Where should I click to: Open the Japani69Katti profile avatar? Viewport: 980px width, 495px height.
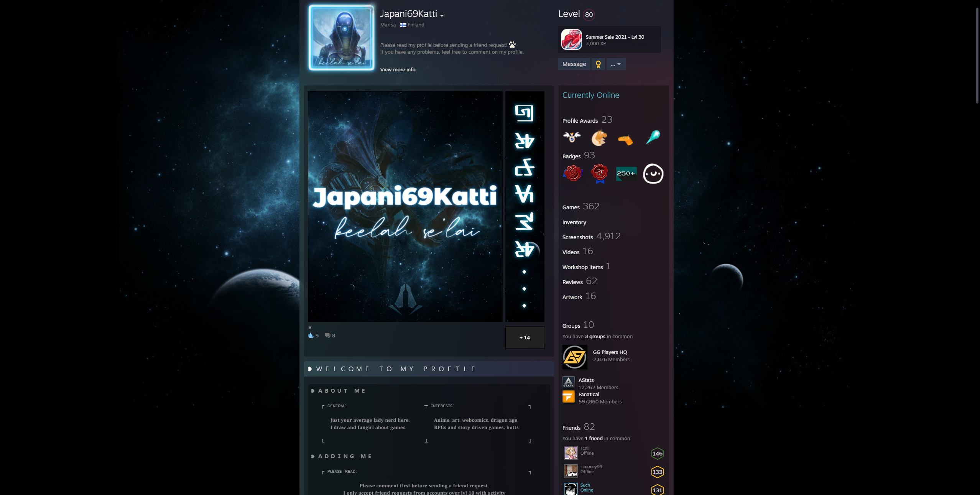(341, 38)
